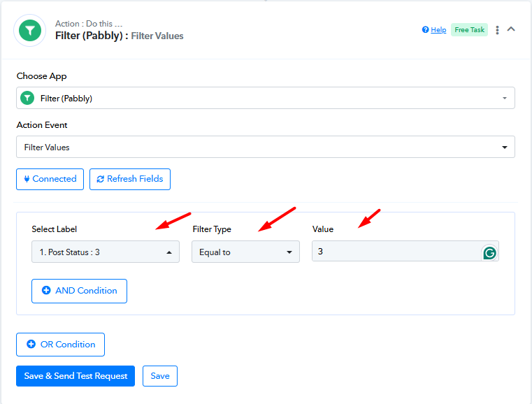Click the Action : Do this ... text
This screenshot has width=532, height=404.
[x=89, y=24]
